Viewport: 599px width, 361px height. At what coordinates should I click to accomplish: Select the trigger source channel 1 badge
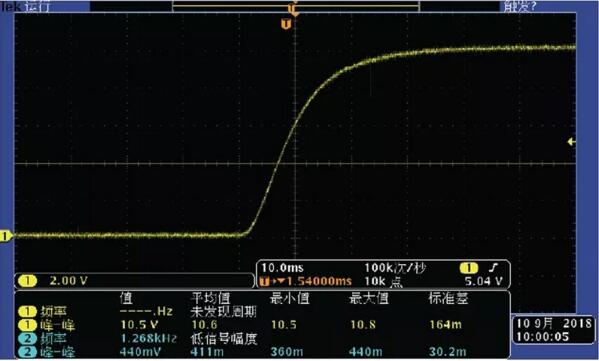469,268
